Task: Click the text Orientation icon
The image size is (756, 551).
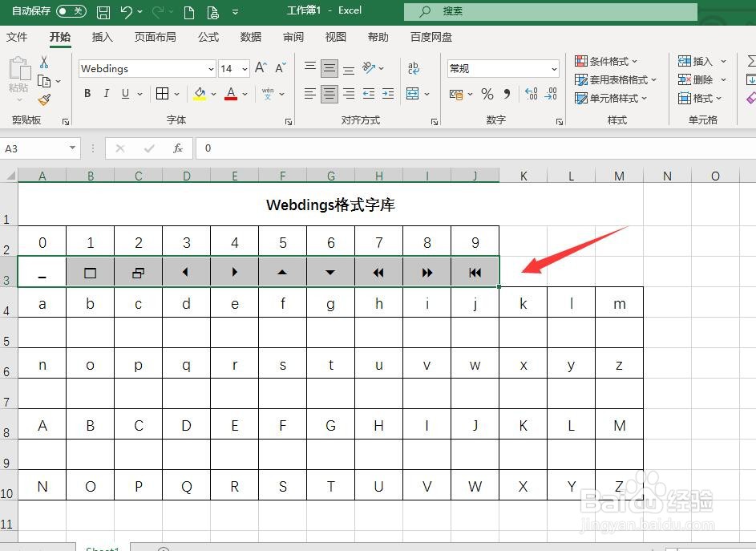Action: (x=369, y=68)
